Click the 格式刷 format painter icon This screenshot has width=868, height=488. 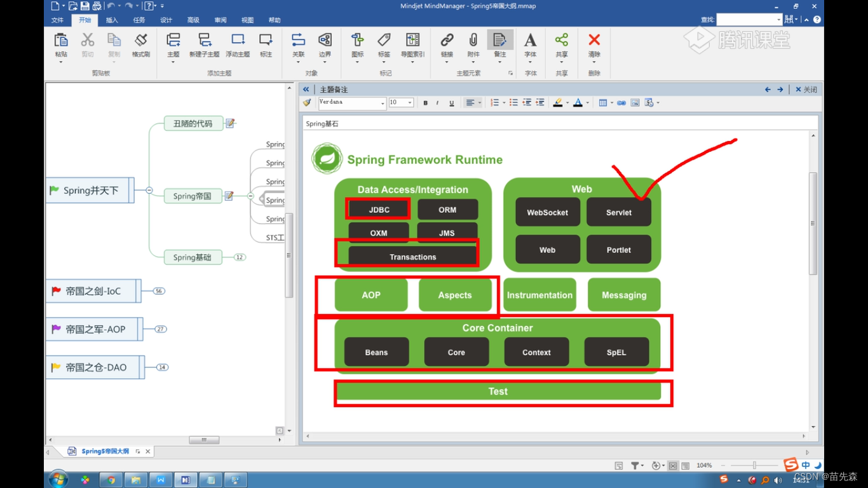click(x=141, y=41)
